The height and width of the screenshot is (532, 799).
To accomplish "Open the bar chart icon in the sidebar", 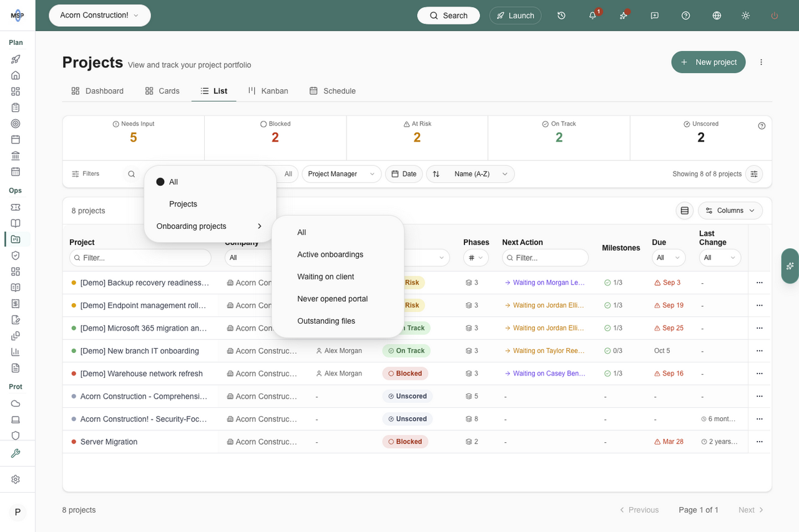I will [16, 352].
